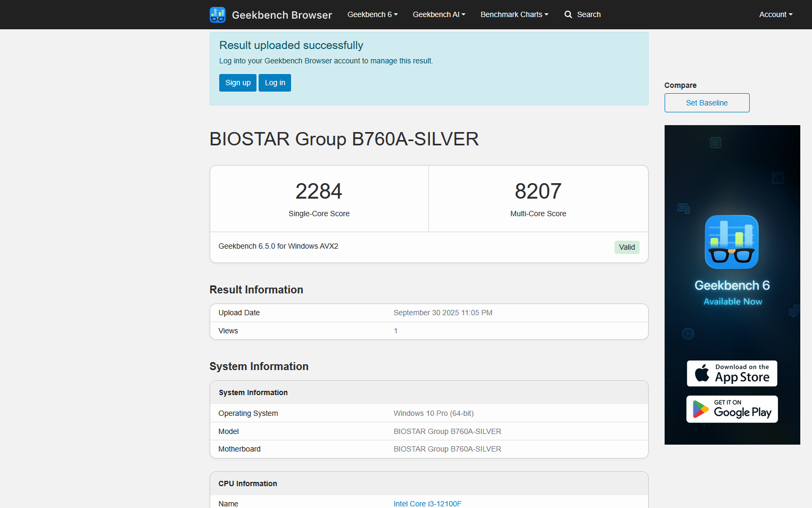Tap the Google Play triangle icon
The width and height of the screenshot is (812, 508).
pos(700,409)
